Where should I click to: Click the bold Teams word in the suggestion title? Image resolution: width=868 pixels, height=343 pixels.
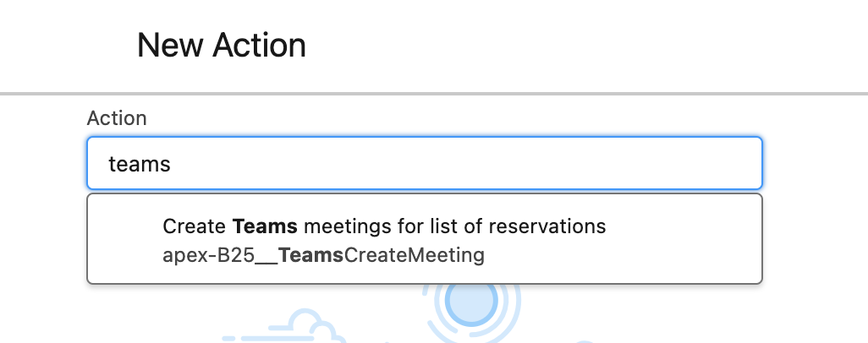(265, 227)
